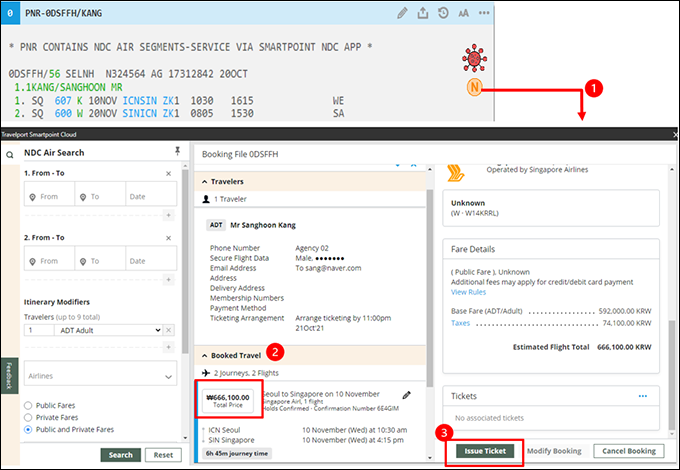This screenshot has width=680, height=470.
Task: Click flight number 600 in PNR
Action: 63,114
